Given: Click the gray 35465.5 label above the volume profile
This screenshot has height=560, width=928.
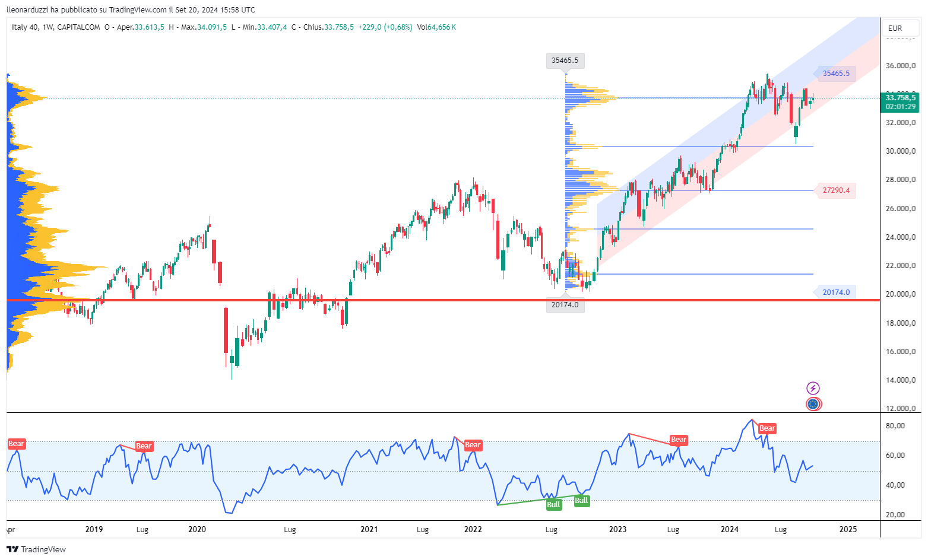Looking at the screenshot, I should point(565,61).
